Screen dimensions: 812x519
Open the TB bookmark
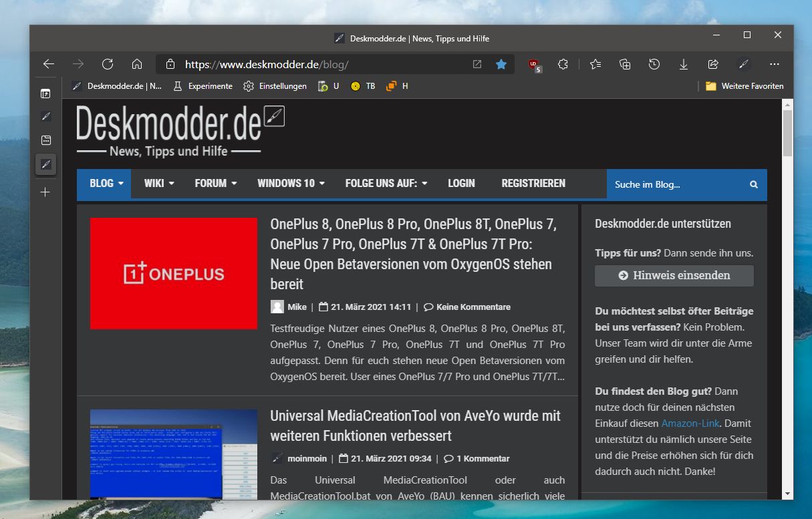coord(363,86)
